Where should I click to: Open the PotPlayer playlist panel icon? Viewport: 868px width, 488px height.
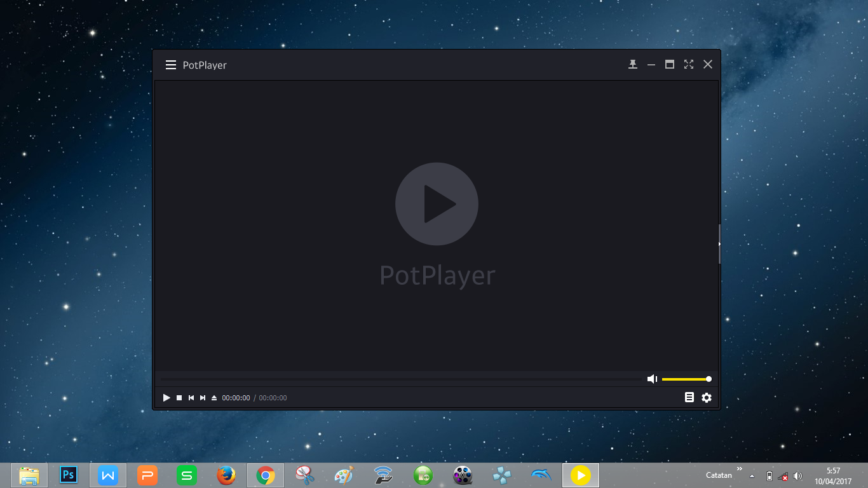(x=689, y=397)
